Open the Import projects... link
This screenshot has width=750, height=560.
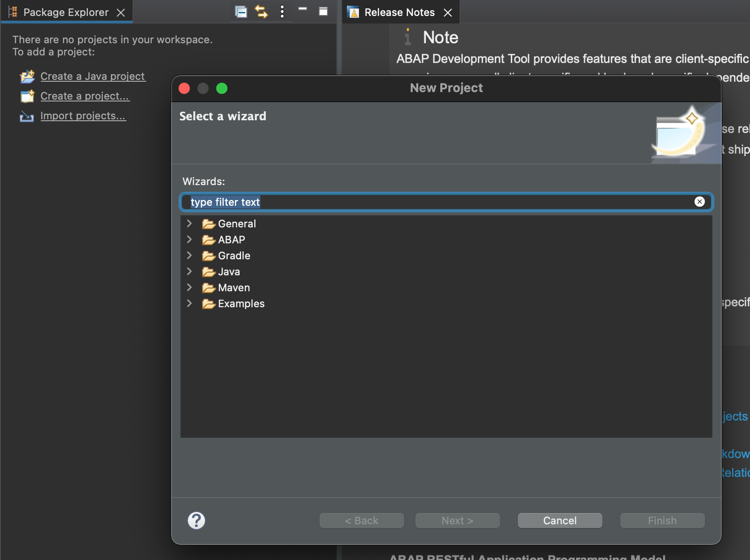(83, 116)
